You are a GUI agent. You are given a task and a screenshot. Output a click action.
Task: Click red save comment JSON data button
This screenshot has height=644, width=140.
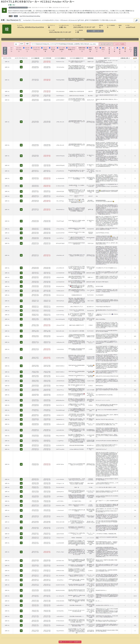tap(70, 642)
